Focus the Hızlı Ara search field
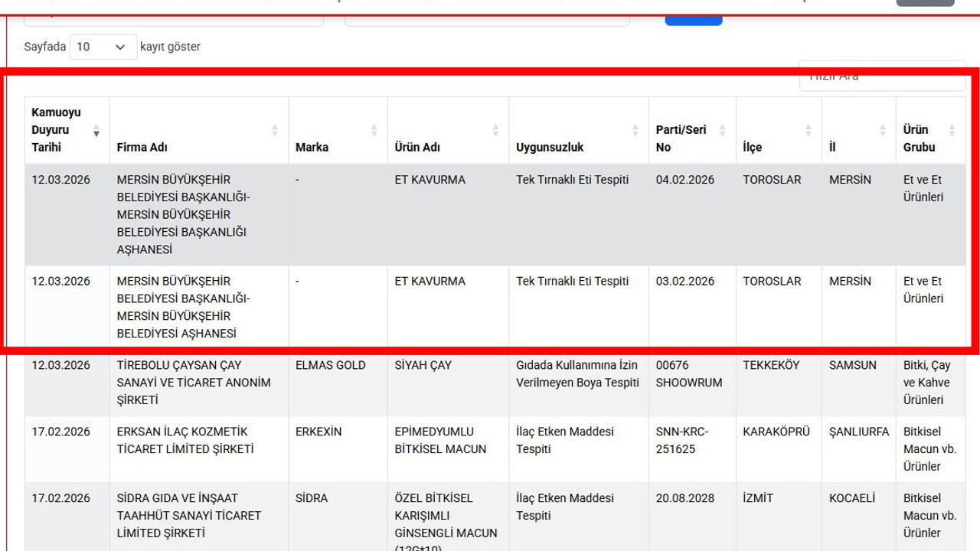This screenshot has width=980, height=551. pos(882,76)
